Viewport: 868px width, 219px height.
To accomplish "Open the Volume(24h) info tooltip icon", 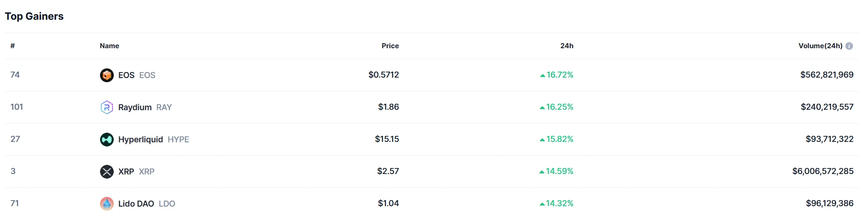I will click(x=849, y=46).
